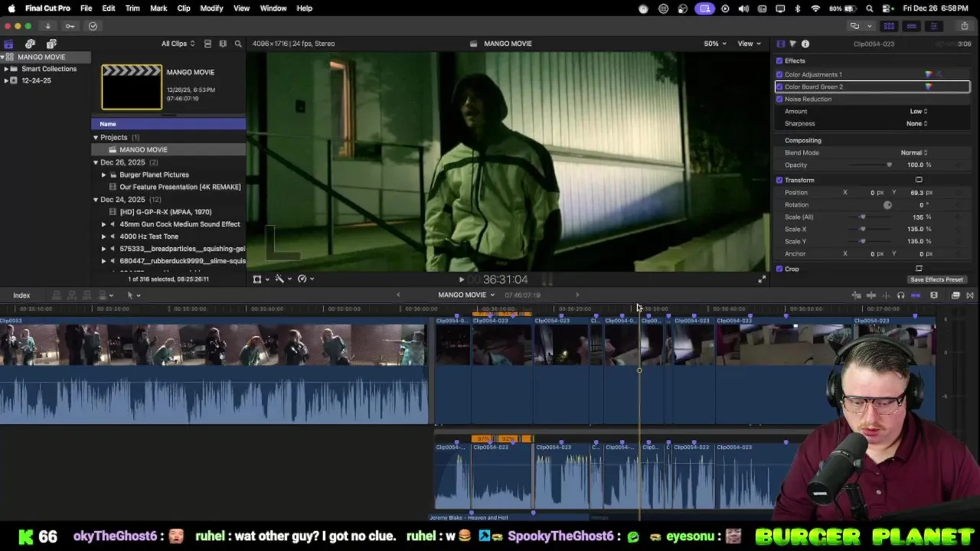Open the View options dropdown
The image size is (980, 551).
(748, 44)
